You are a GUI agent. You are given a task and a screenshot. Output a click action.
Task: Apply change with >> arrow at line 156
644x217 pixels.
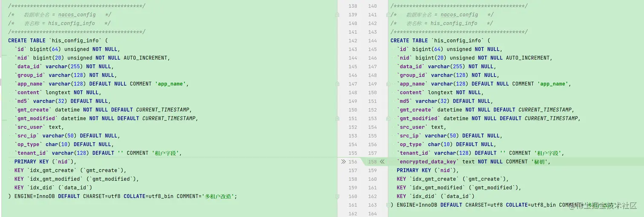(343, 162)
